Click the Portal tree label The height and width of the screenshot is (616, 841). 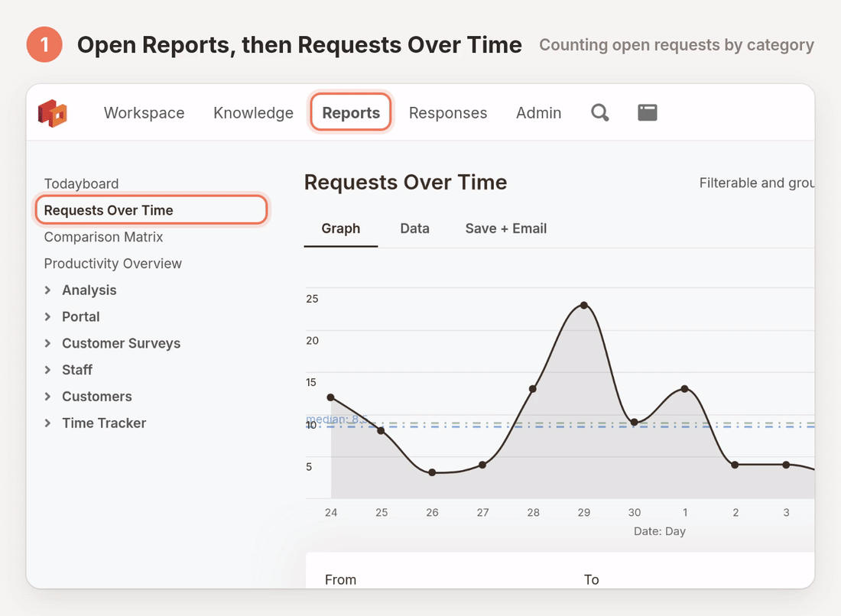[x=81, y=317]
